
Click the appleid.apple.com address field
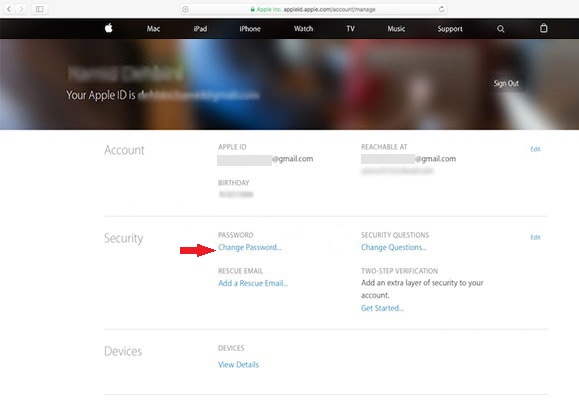pos(314,9)
